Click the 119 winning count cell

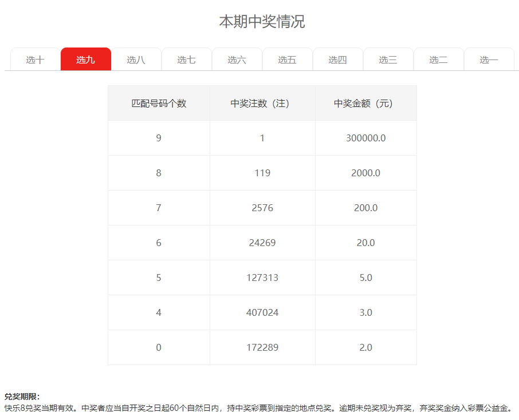[262, 173]
